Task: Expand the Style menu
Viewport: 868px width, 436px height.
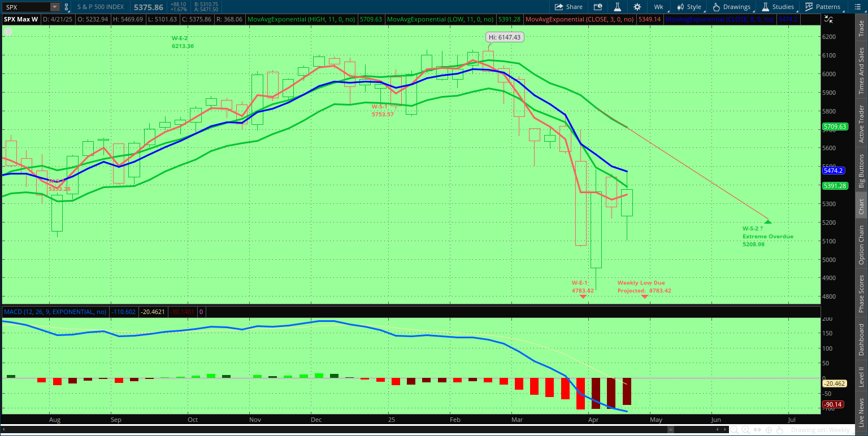Action: tap(689, 7)
